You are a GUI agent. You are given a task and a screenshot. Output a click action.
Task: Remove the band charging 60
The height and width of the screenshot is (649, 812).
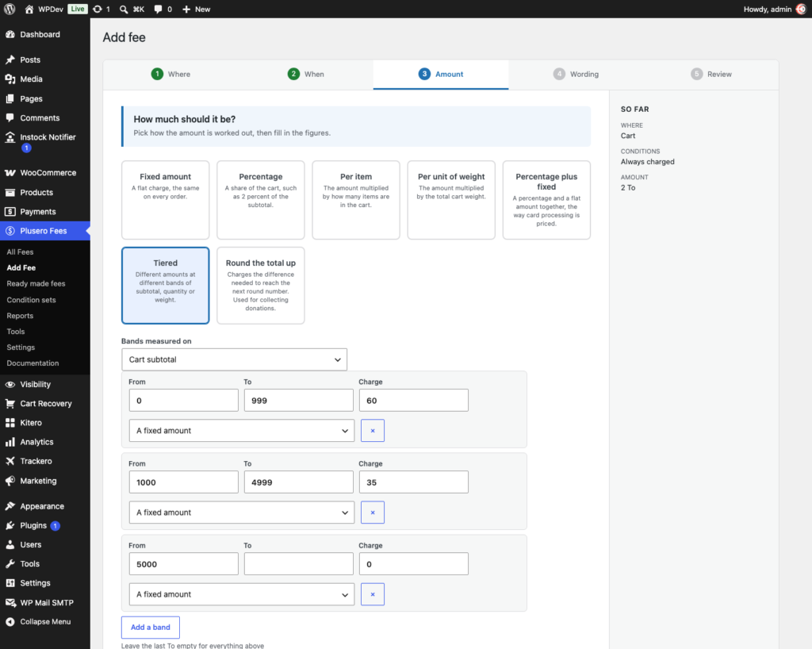373,431
